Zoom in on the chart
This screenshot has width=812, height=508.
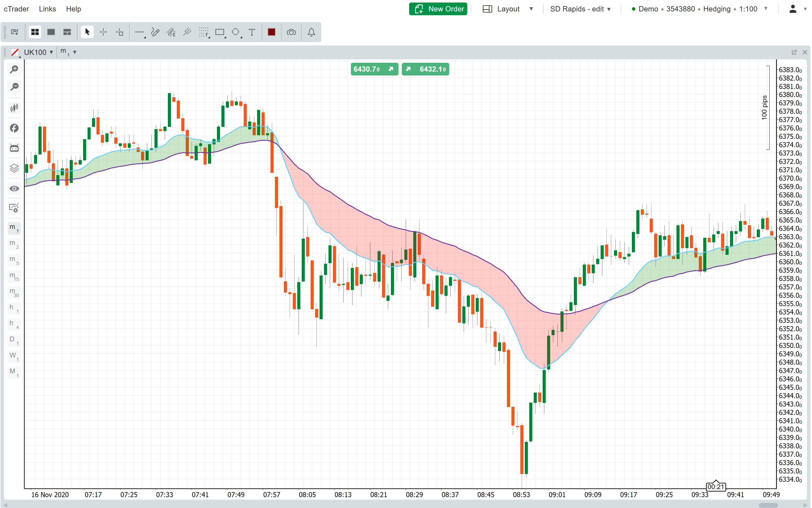tap(14, 69)
